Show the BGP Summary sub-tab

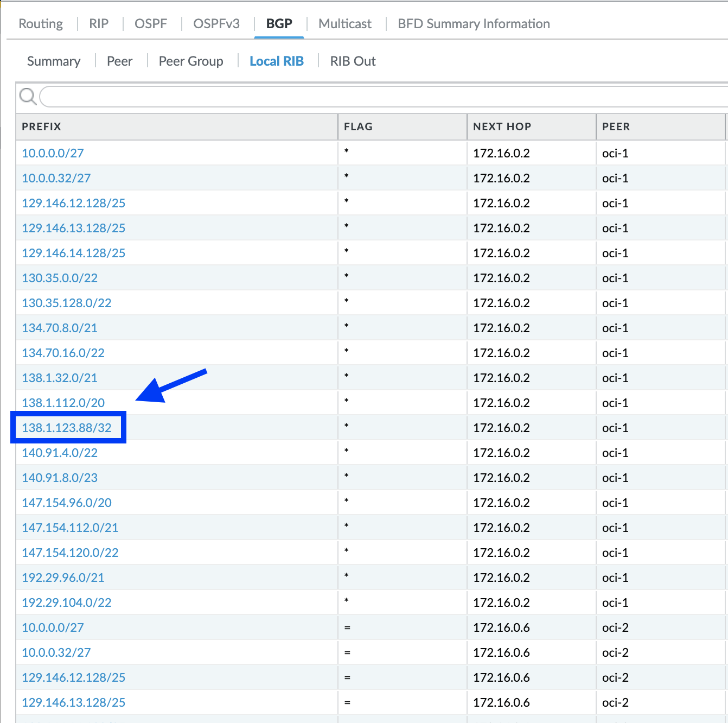tap(54, 61)
